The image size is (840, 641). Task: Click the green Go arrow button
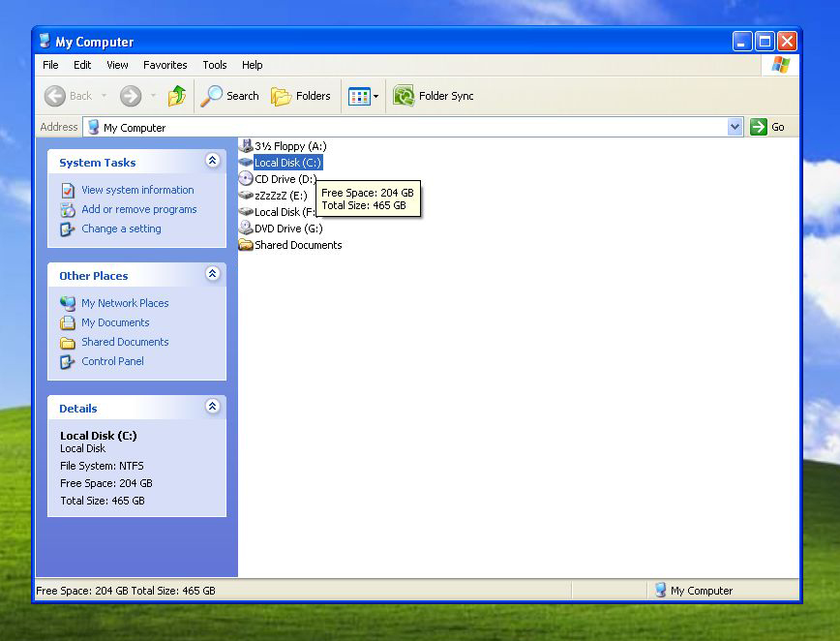(x=758, y=127)
